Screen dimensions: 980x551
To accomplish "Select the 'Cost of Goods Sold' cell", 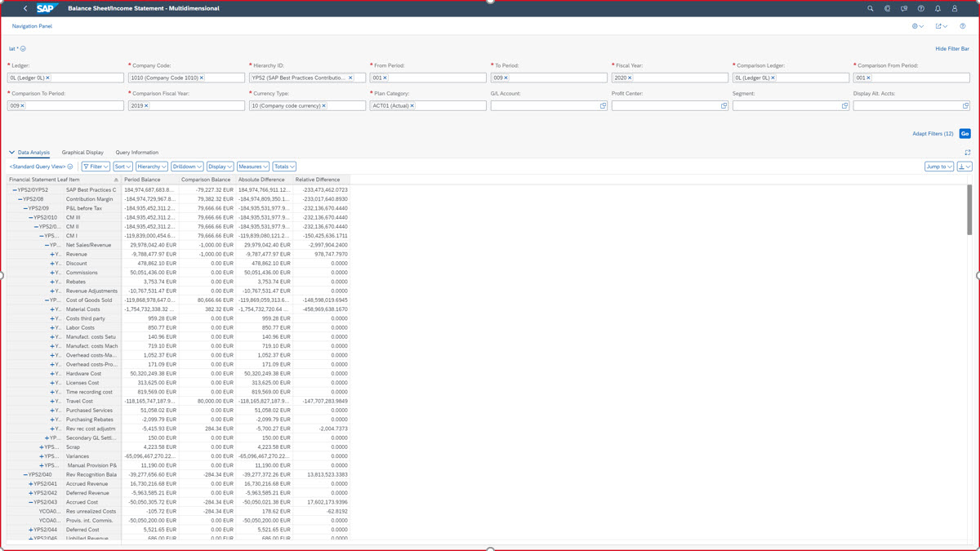I will click(x=92, y=300).
